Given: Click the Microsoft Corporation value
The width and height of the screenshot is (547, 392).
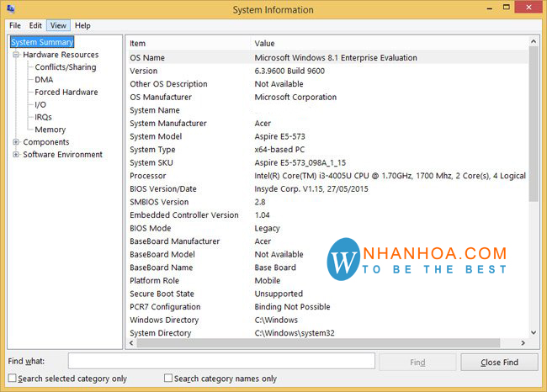Looking at the screenshot, I should [295, 97].
